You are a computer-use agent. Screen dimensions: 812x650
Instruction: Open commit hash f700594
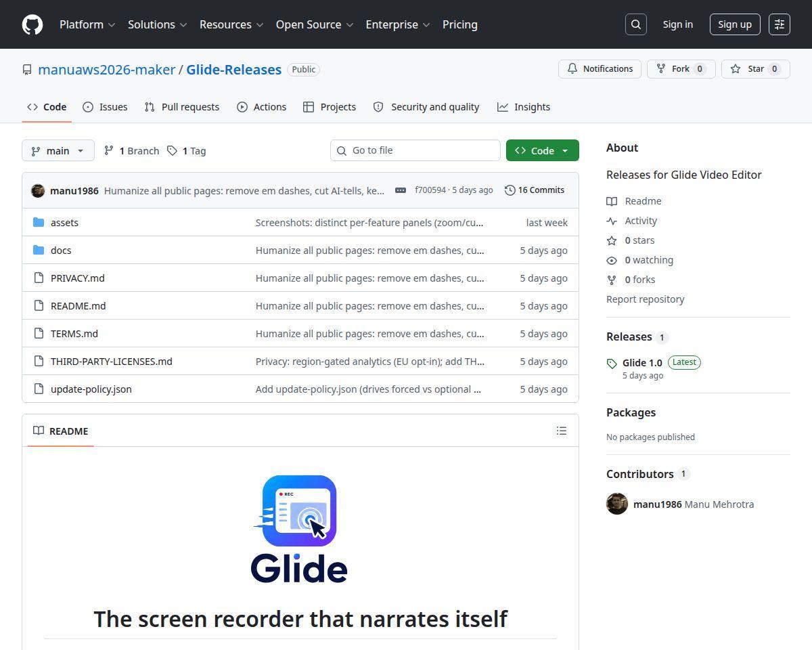click(430, 190)
